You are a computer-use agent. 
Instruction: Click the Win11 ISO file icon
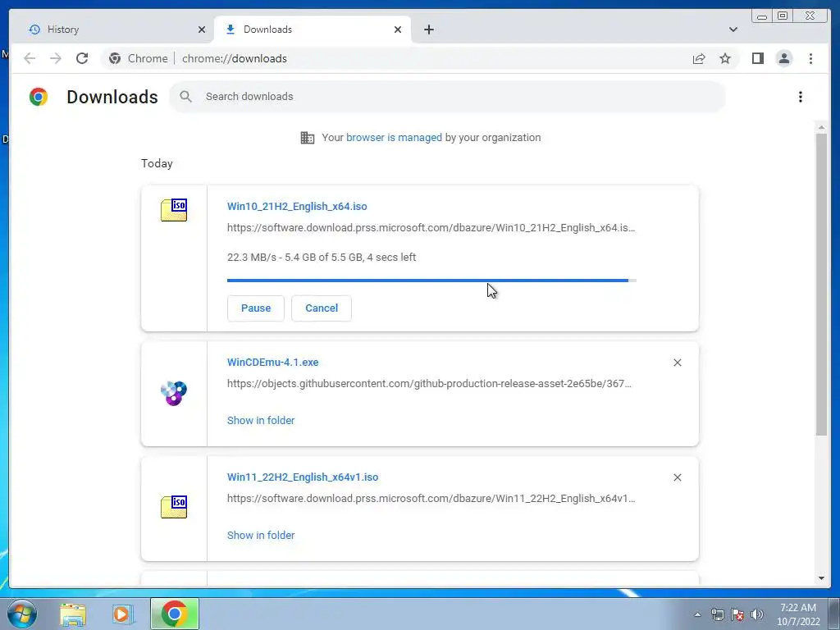(174, 507)
